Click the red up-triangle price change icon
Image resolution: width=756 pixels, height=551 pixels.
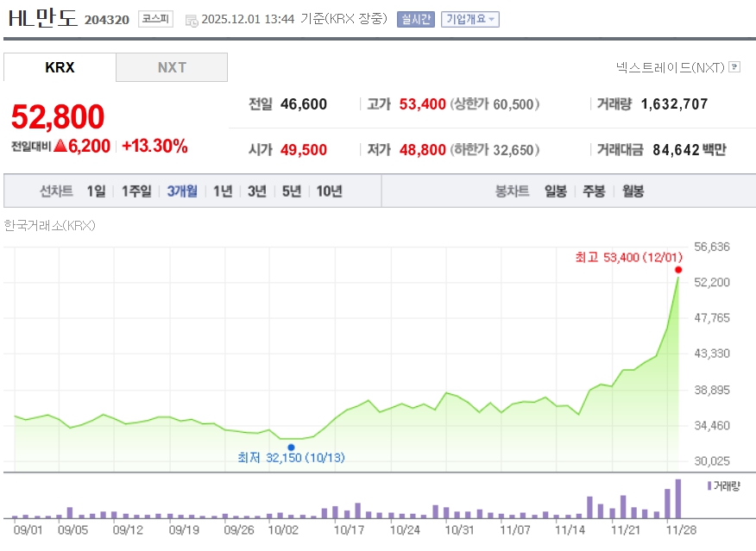click(x=60, y=147)
